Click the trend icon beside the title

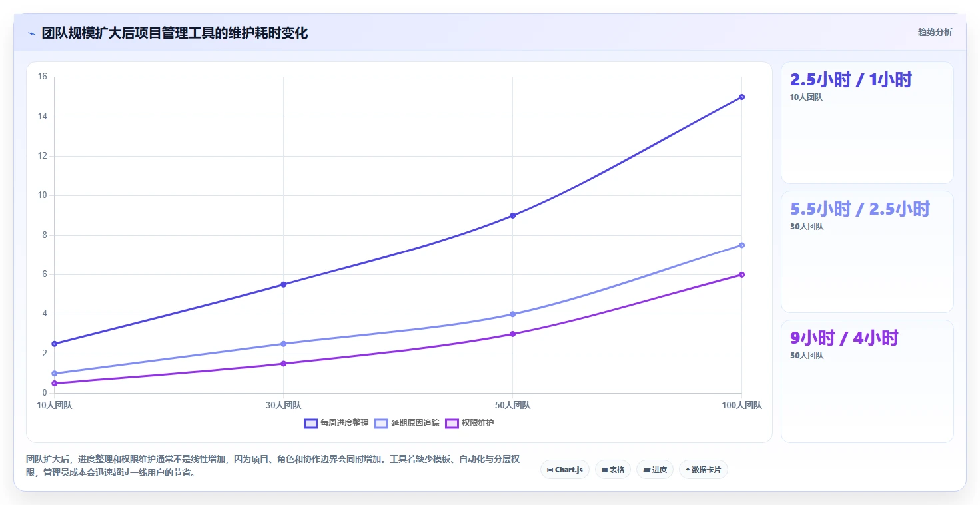click(31, 33)
